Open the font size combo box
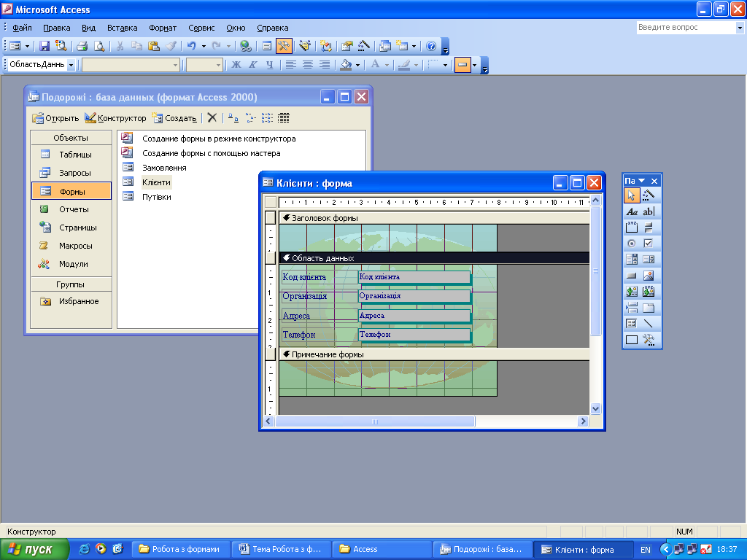The image size is (747, 560). [204, 65]
